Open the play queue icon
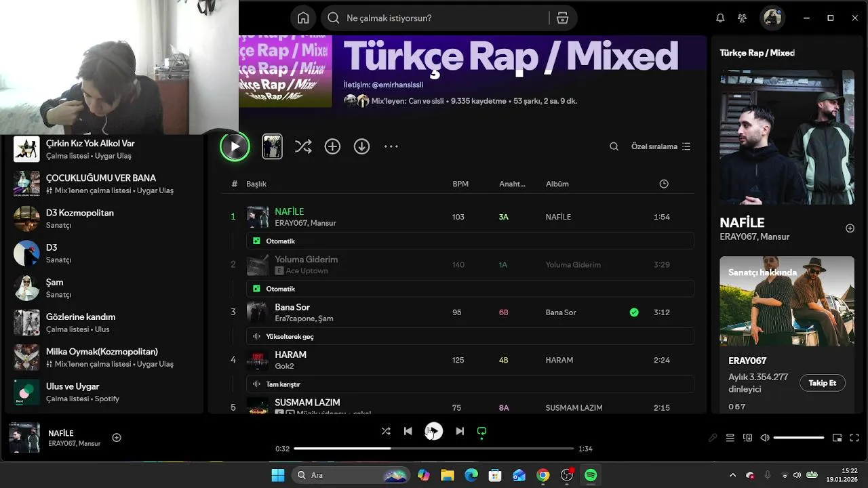This screenshot has width=868, height=488. (x=730, y=438)
